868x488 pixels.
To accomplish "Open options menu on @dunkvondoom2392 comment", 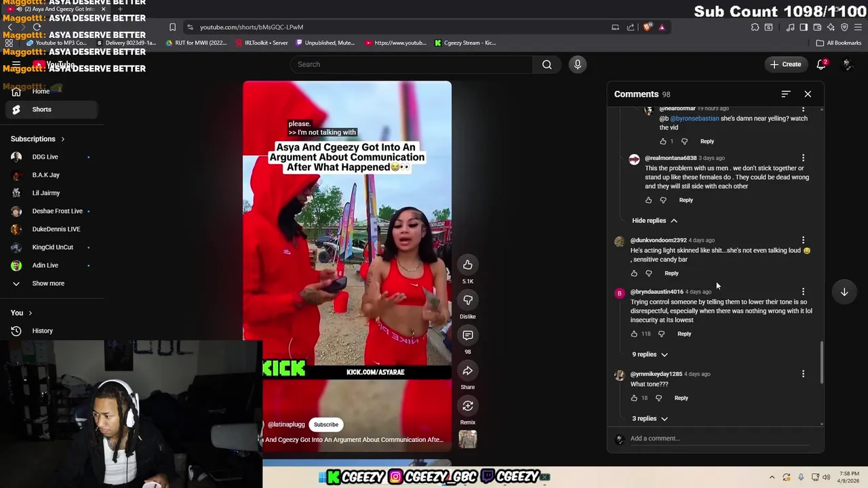I will pyautogui.click(x=803, y=240).
